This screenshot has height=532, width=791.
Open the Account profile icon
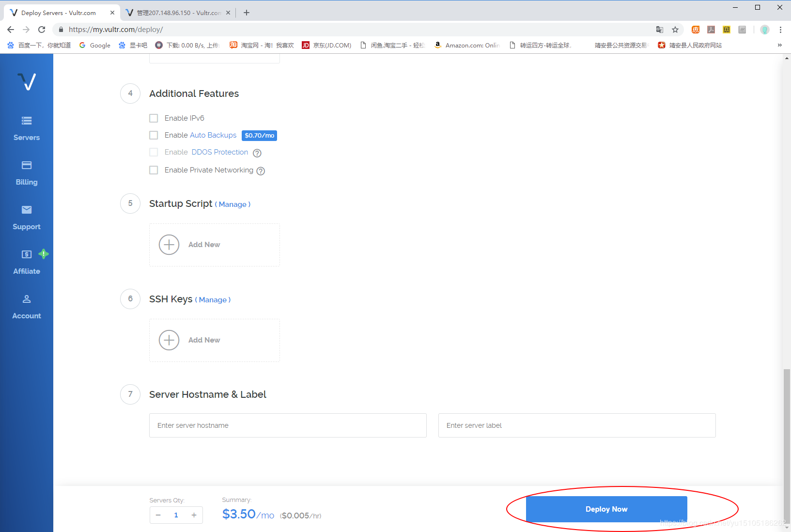click(x=27, y=299)
